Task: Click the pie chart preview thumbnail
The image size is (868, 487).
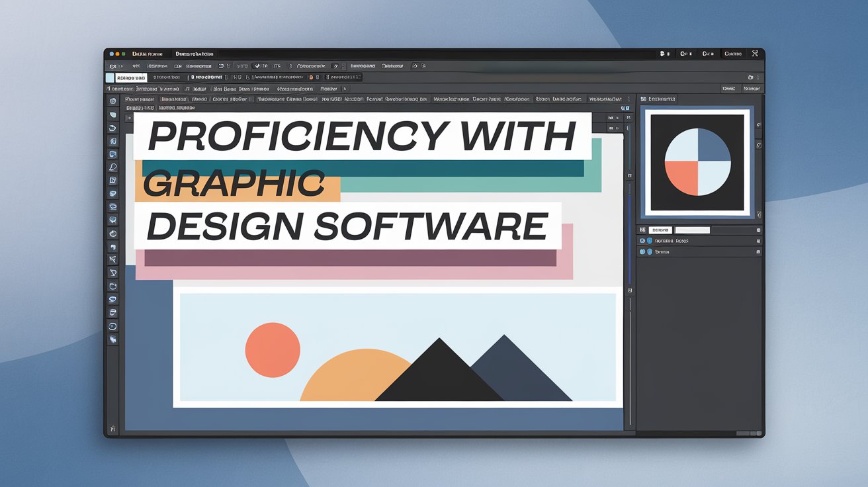Action: pyautogui.click(x=697, y=163)
